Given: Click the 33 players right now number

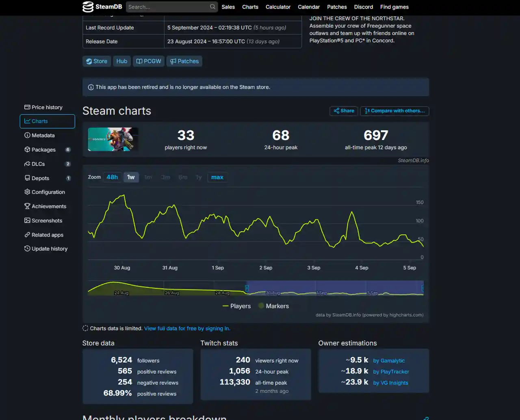Looking at the screenshot, I should point(186,135).
